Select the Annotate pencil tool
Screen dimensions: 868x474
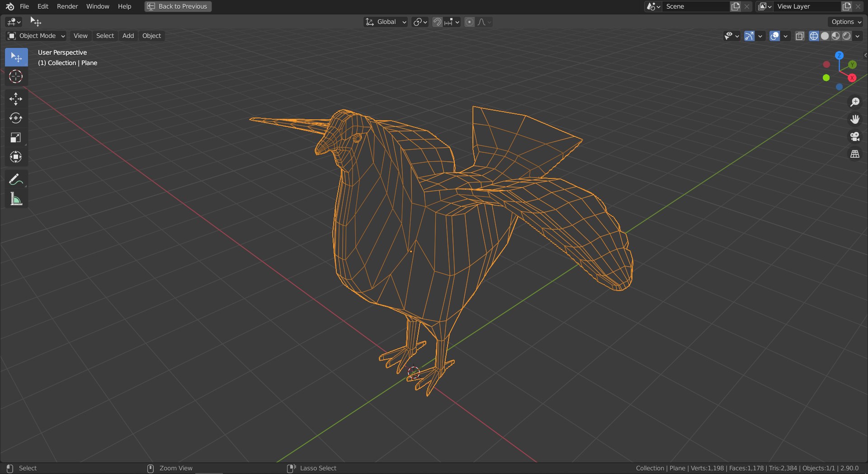[x=16, y=179]
